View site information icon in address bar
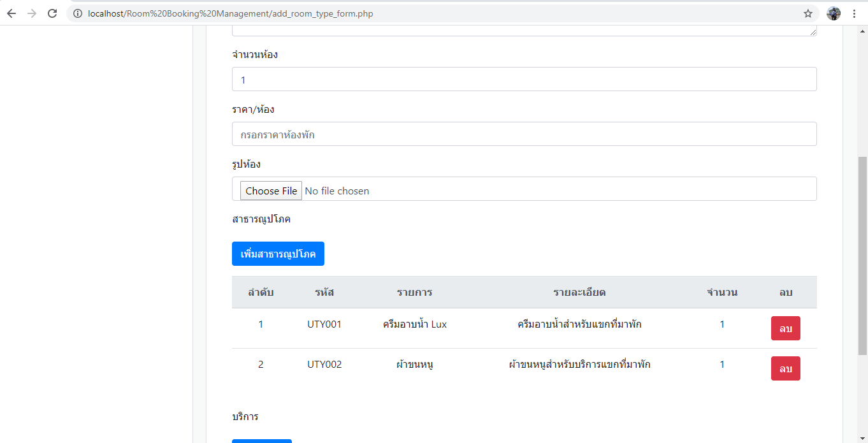This screenshot has height=443, width=868. coord(77,13)
